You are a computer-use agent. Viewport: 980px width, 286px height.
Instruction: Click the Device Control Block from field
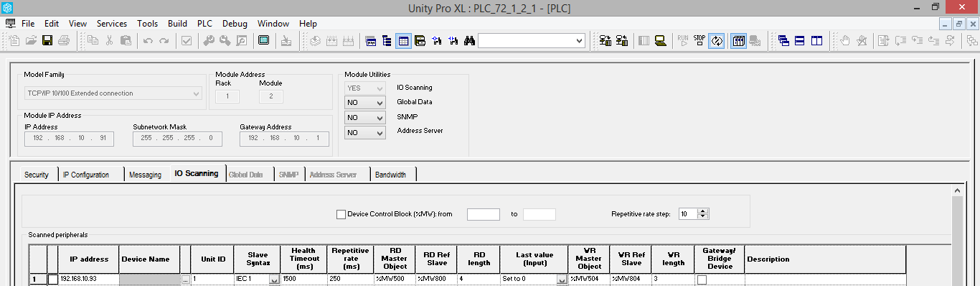[483, 214]
